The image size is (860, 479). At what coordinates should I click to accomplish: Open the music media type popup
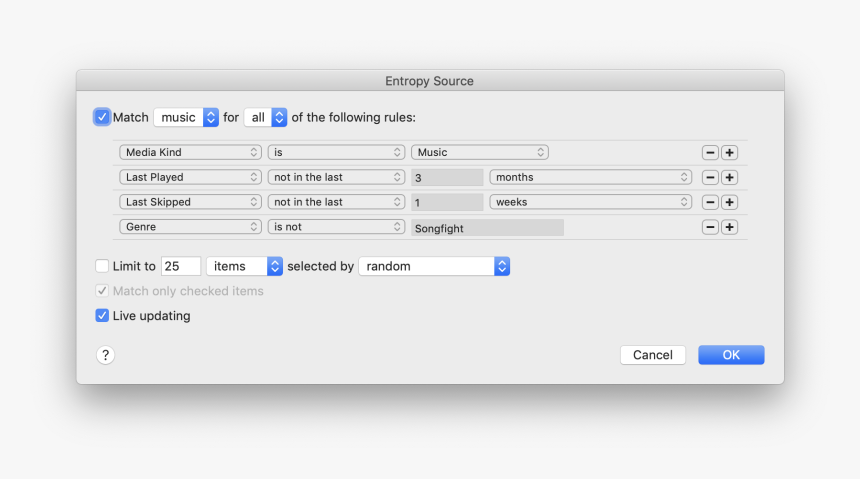(x=186, y=117)
